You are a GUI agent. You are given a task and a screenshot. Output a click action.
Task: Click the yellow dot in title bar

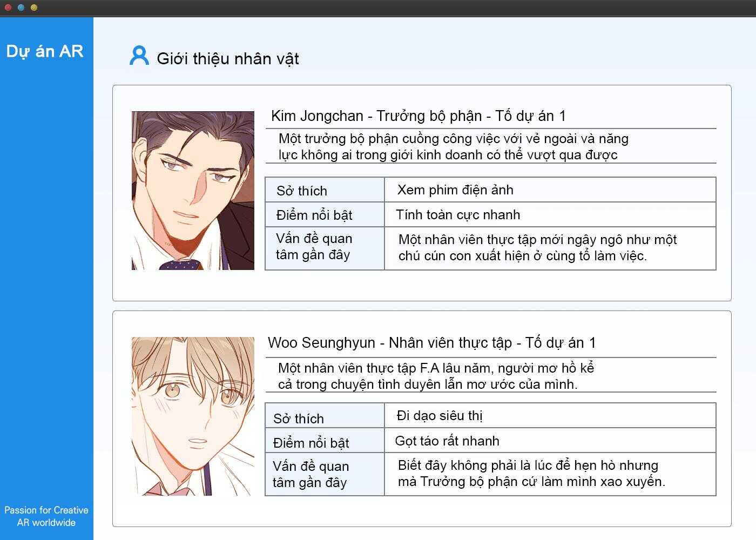pos(34,8)
